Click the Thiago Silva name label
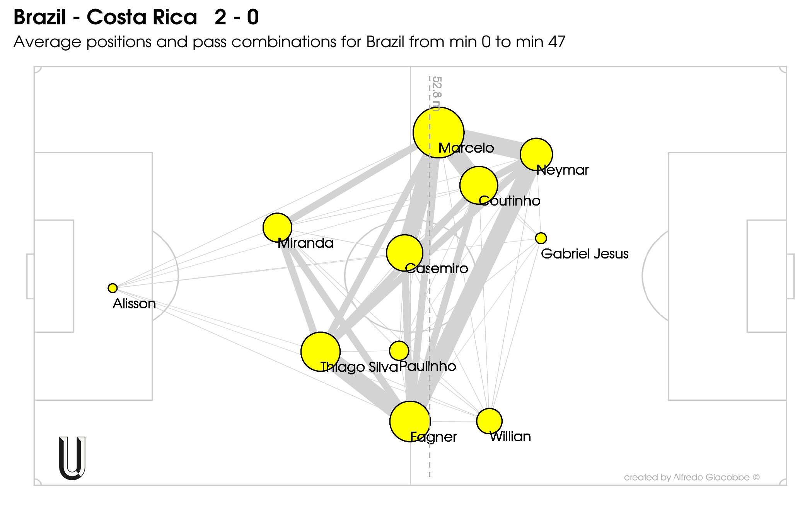Viewport: 812px width, 517px height. coord(359,367)
